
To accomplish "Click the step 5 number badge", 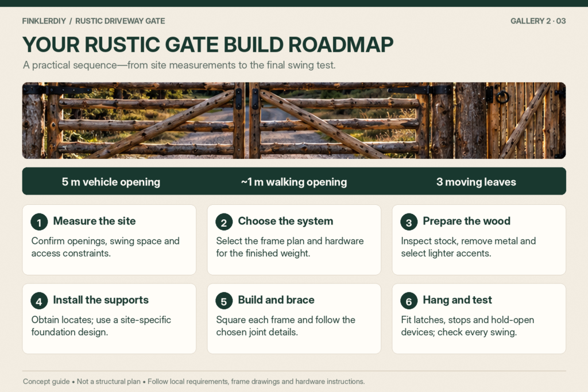I will pos(224,301).
